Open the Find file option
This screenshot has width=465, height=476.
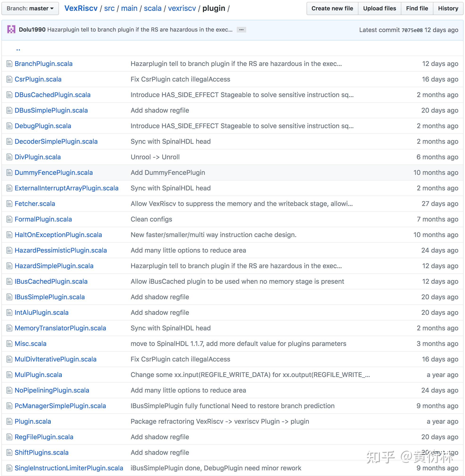coord(417,8)
